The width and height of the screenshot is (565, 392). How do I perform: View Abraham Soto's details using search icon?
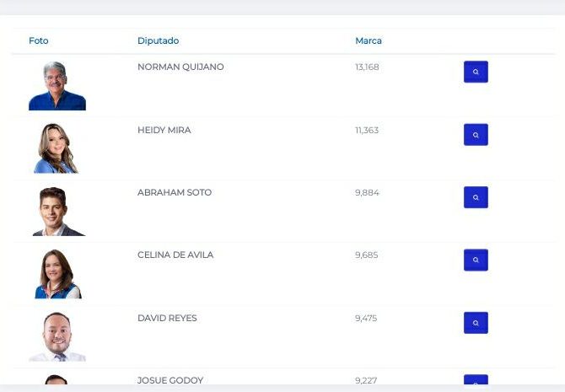476,197
